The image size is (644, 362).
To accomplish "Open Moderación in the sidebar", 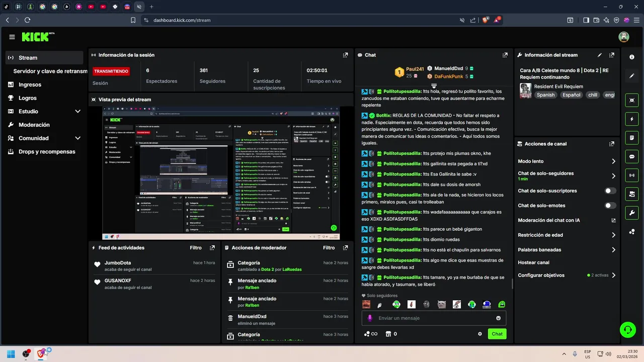I will click(x=34, y=125).
